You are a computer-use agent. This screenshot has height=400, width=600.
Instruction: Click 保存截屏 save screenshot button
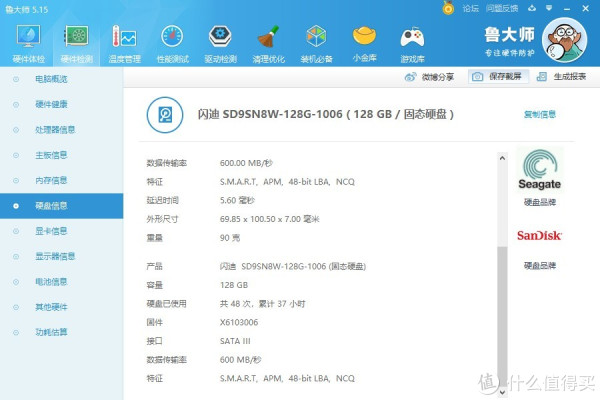pyautogui.click(x=499, y=77)
